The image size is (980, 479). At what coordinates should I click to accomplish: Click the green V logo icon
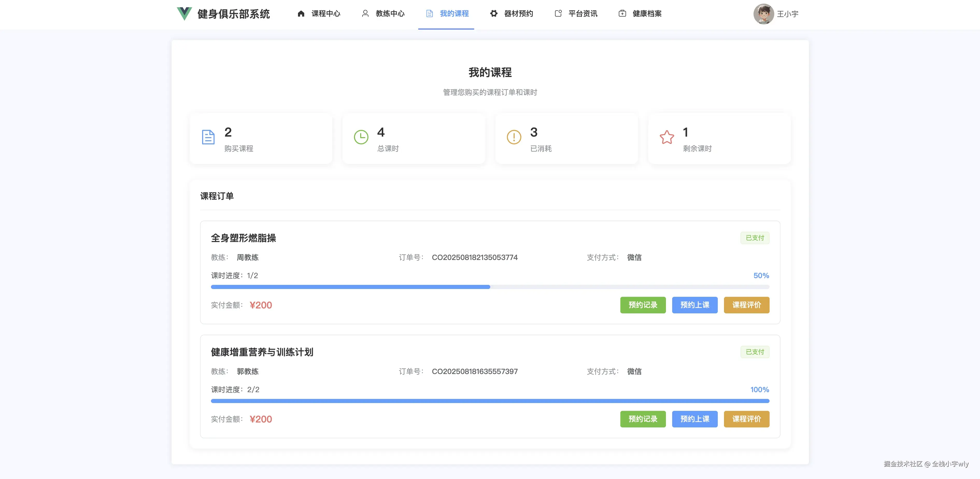click(x=184, y=14)
